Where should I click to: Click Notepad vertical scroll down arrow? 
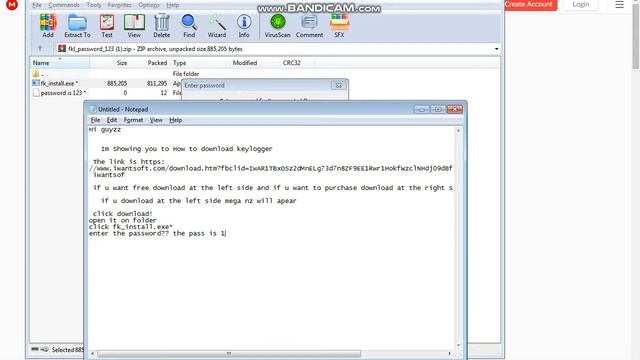click(x=458, y=345)
